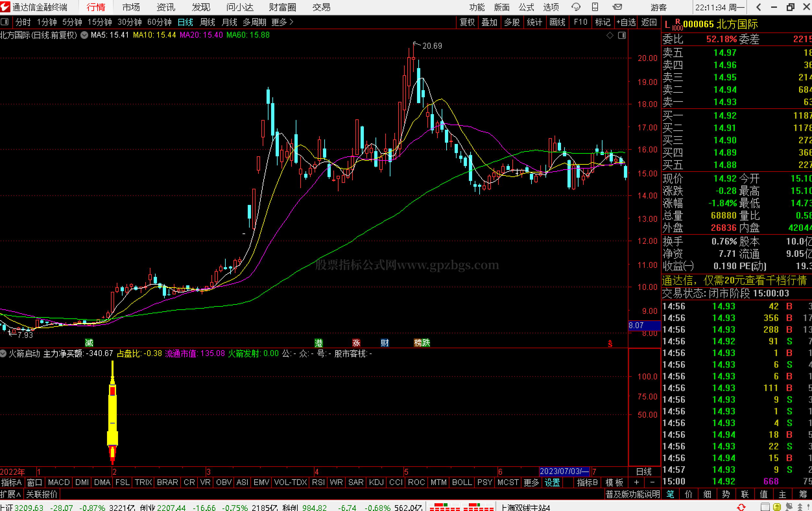Switch to the 周线 period tab

(x=207, y=22)
